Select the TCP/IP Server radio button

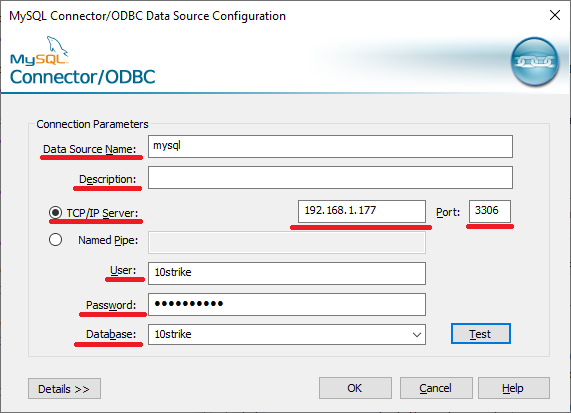pos(55,212)
